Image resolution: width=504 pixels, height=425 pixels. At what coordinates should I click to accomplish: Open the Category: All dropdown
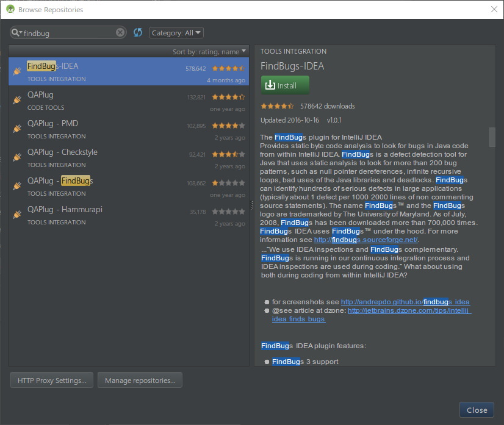176,33
